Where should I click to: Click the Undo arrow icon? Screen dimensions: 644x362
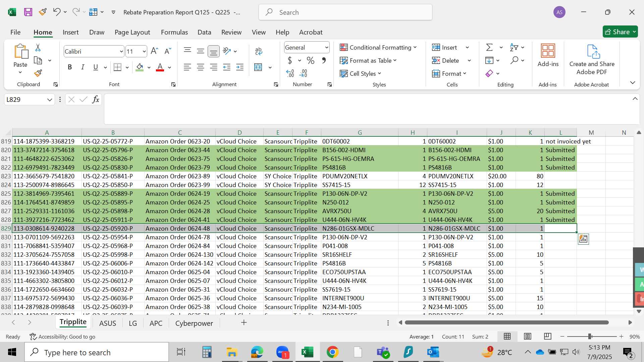56,12
